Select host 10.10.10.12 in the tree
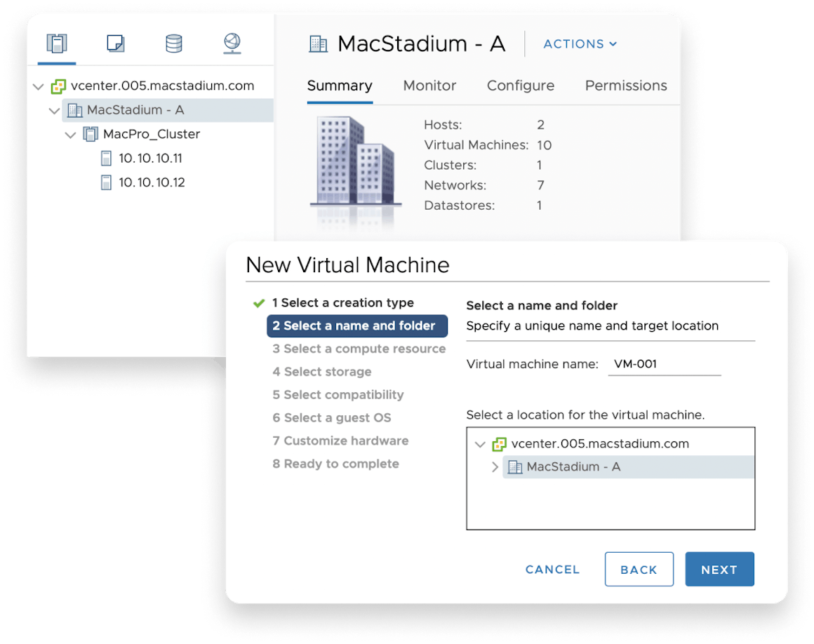This screenshot has width=814, height=644. click(152, 182)
